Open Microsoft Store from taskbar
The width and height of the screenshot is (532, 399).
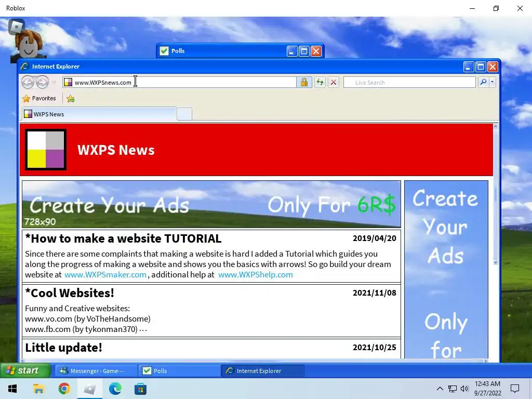click(140, 389)
